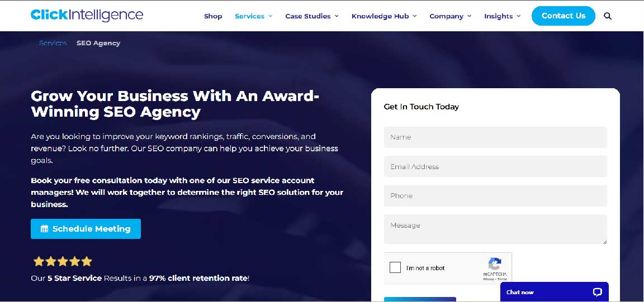Screen dimensions: 644x302
Task: Click the Contact Us button
Action: 563,16
